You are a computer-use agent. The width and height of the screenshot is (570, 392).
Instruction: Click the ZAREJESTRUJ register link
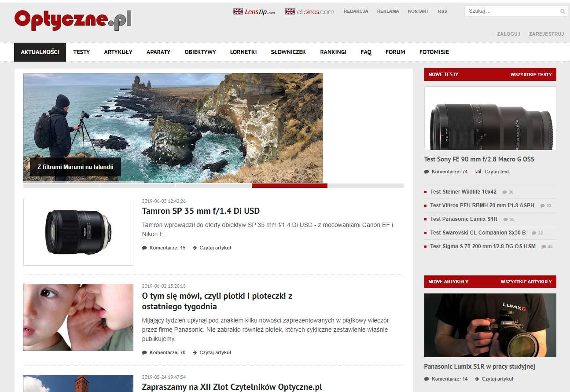pos(546,34)
